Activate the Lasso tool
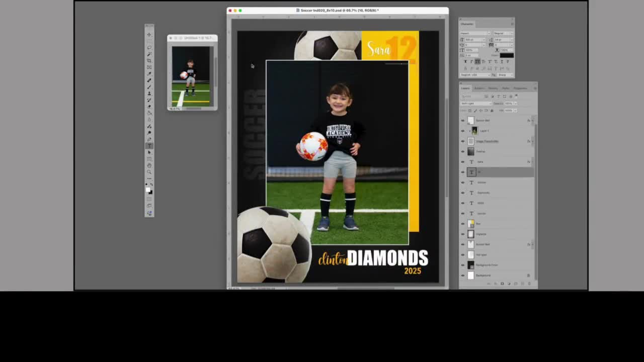This screenshot has height=362, width=644. click(149, 47)
